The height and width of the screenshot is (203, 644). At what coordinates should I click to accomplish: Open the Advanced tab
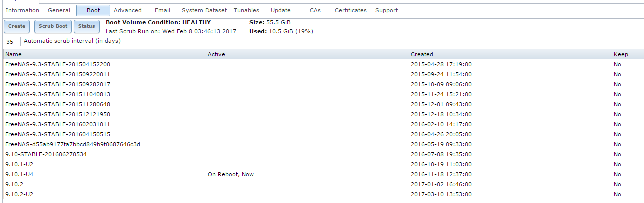coord(127,10)
